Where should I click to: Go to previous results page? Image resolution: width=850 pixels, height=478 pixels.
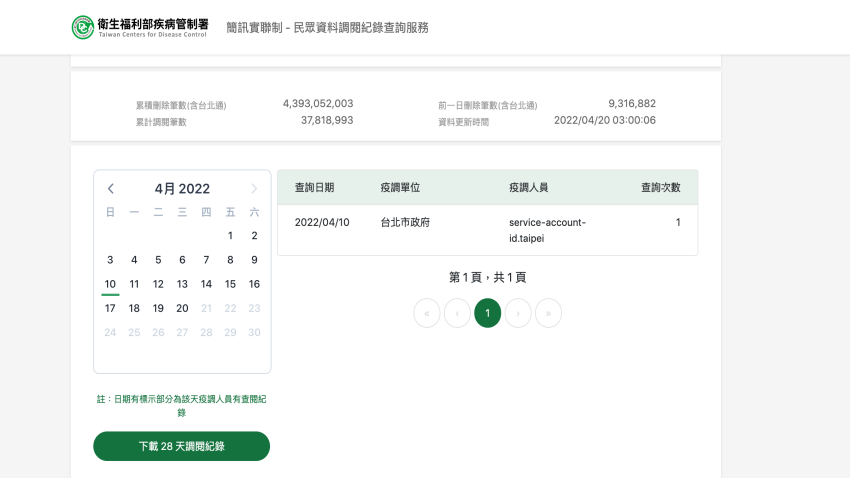(x=457, y=313)
